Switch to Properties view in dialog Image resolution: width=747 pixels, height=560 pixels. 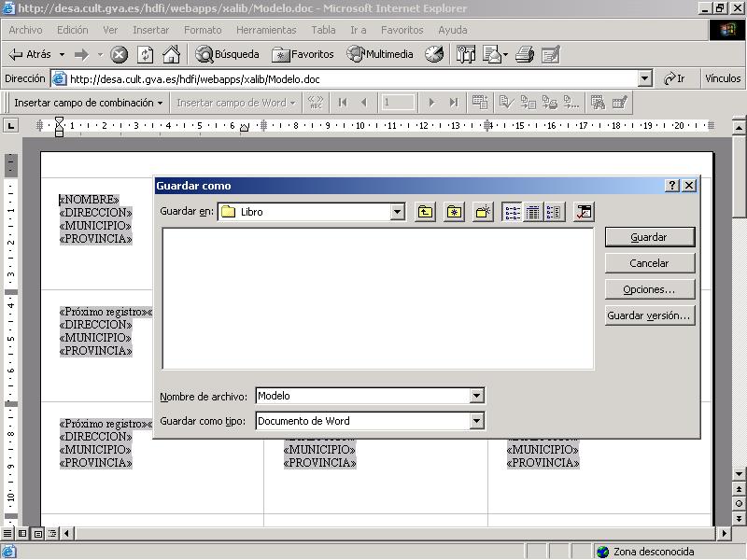(x=554, y=212)
